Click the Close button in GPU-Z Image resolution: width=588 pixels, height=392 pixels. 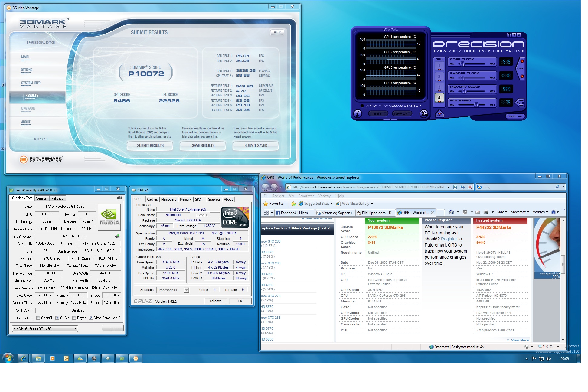point(113,328)
